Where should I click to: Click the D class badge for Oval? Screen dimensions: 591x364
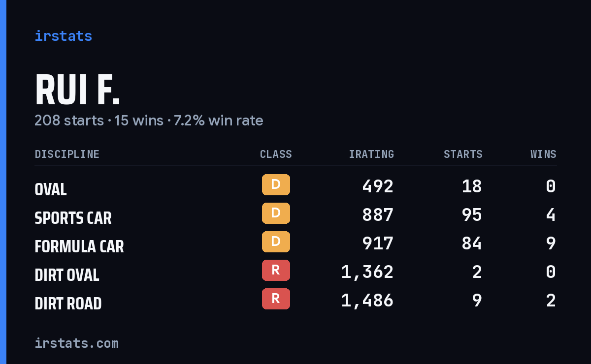pyautogui.click(x=276, y=185)
